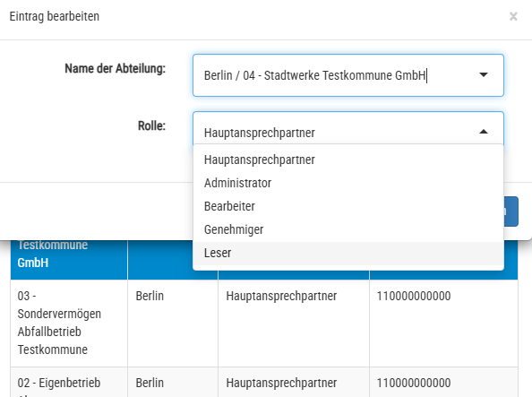Select the Genehmiger role option
Viewport: 532px width, 397px height.
[x=348, y=229]
